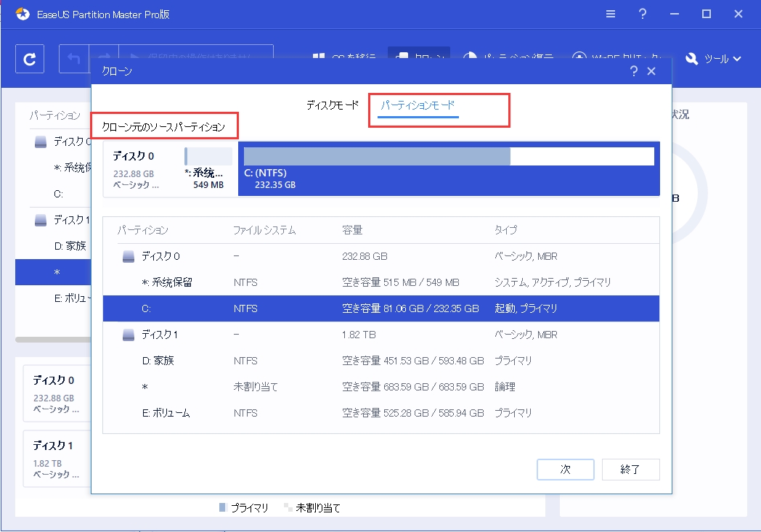
Task: Close the Clone dialog with X
Action: (651, 71)
